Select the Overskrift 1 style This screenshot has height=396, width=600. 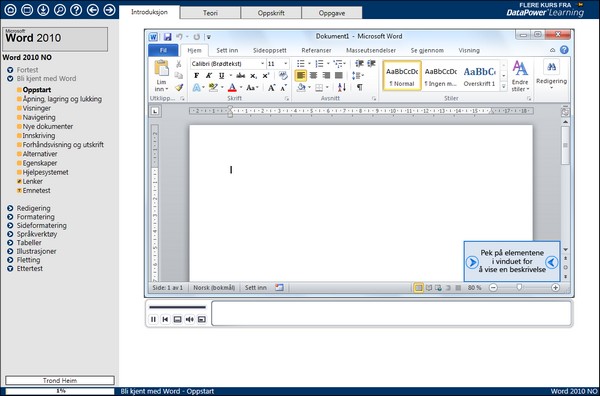pyautogui.click(x=479, y=76)
